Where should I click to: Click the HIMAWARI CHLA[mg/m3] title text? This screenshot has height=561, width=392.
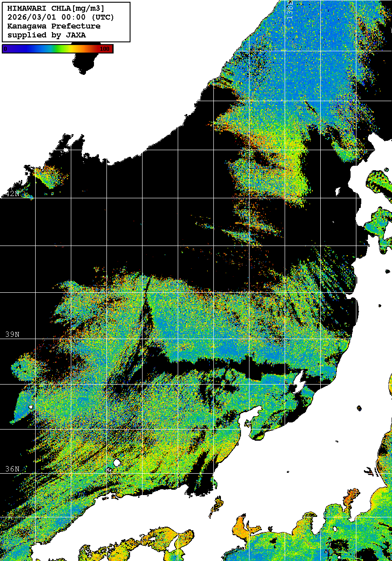click(x=56, y=8)
